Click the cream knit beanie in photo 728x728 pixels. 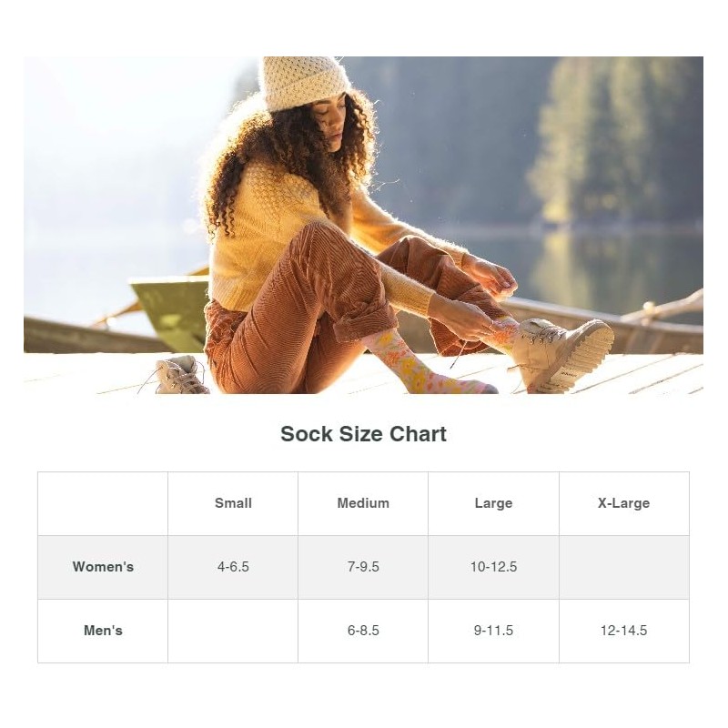[x=301, y=84]
